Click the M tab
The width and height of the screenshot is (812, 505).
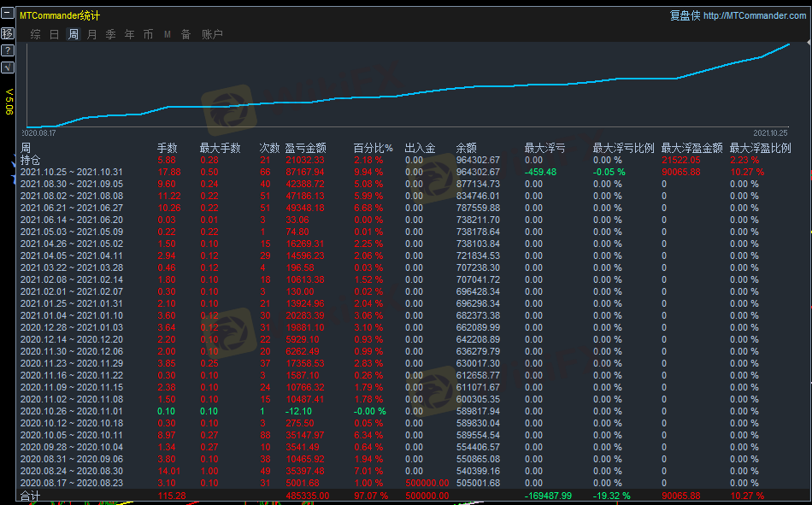point(168,34)
